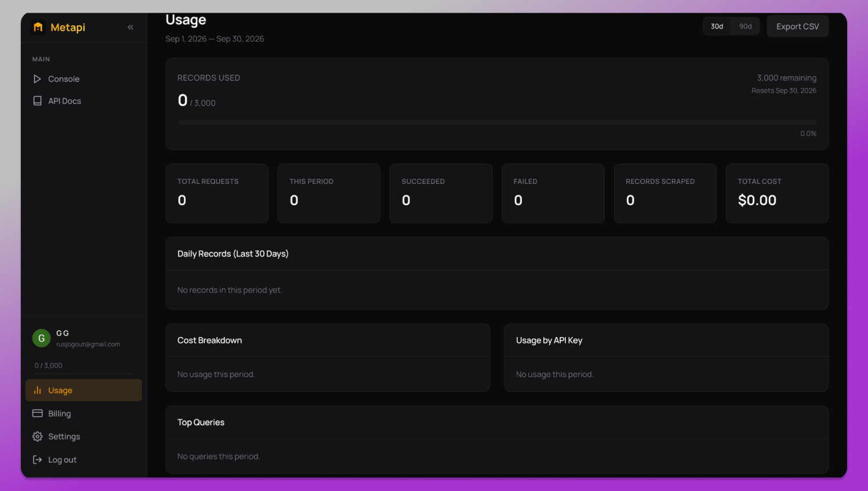
Task: Click the Settings gear icon
Action: [38, 437]
